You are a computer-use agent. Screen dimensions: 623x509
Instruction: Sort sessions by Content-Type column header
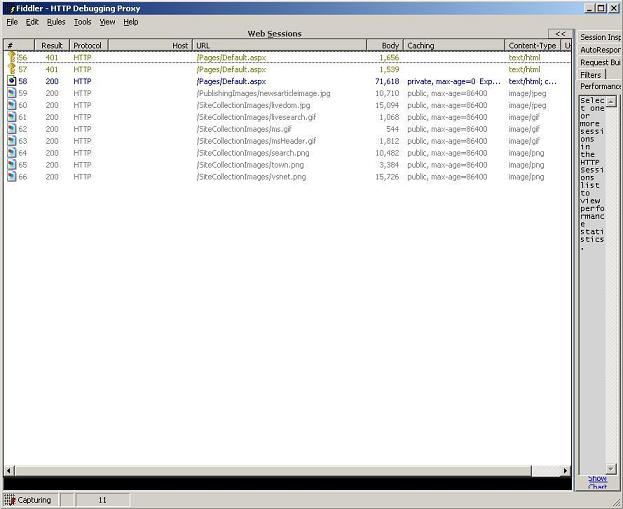[532, 45]
